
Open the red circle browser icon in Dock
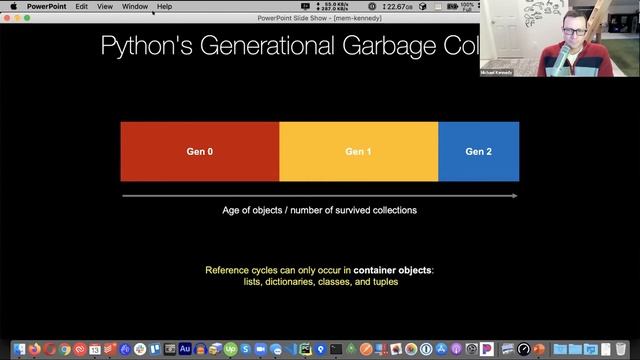[x=50, y=349]
